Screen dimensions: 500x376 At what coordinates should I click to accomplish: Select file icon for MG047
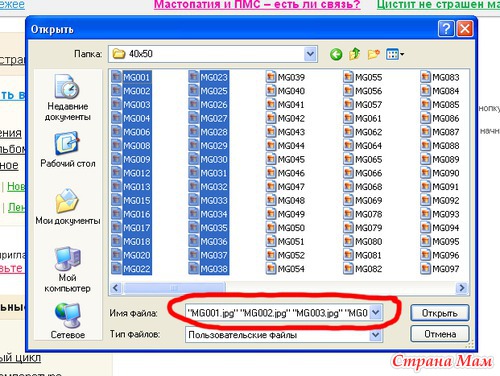(x=271, y=186)
